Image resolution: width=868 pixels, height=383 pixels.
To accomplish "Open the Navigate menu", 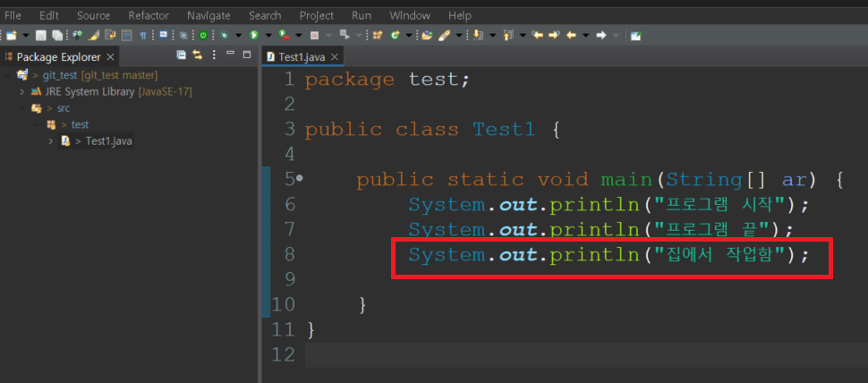I will (208, 15).
